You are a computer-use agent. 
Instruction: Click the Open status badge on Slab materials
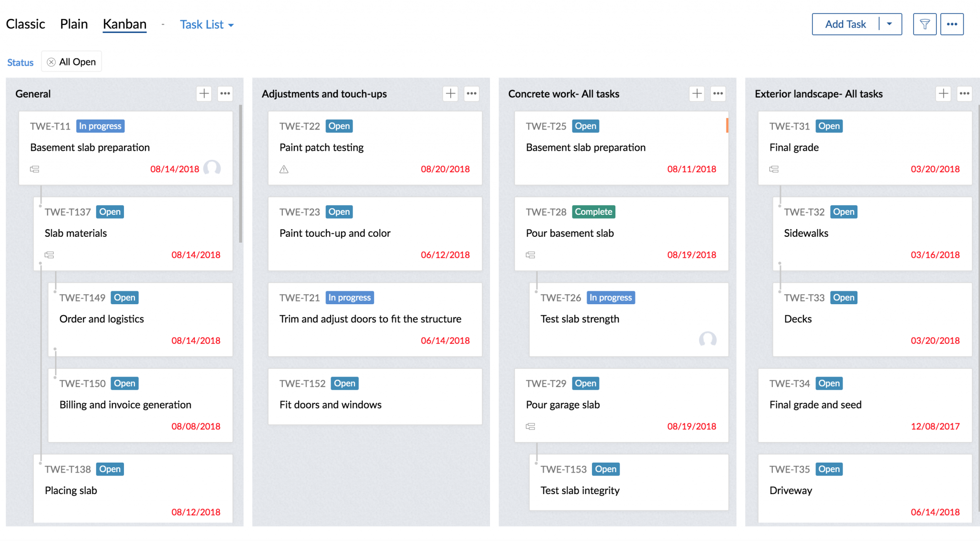click(110, 211)
